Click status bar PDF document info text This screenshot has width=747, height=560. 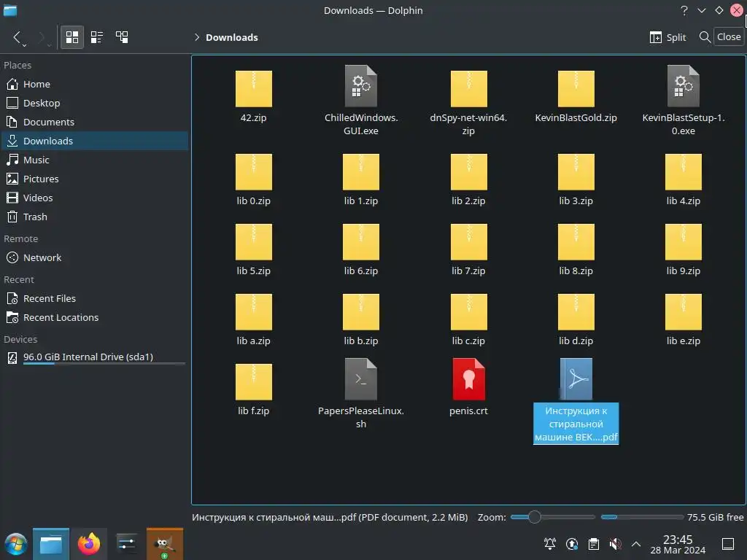330,517
